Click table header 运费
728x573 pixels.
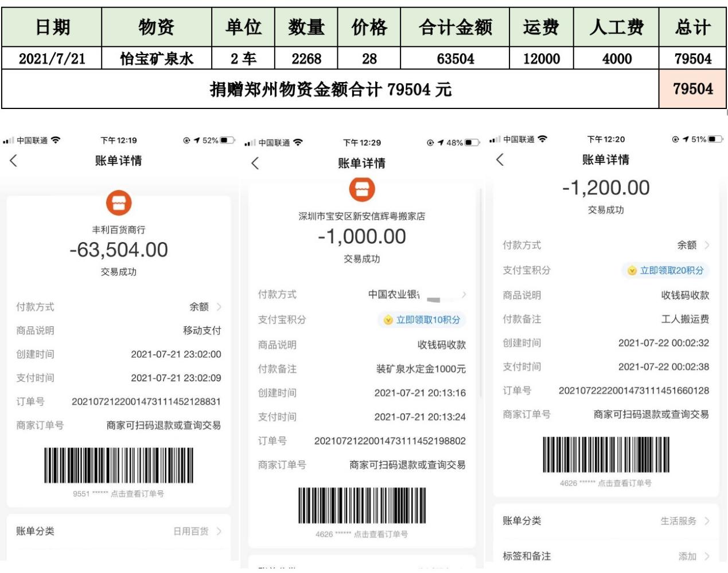pos(542,27)
